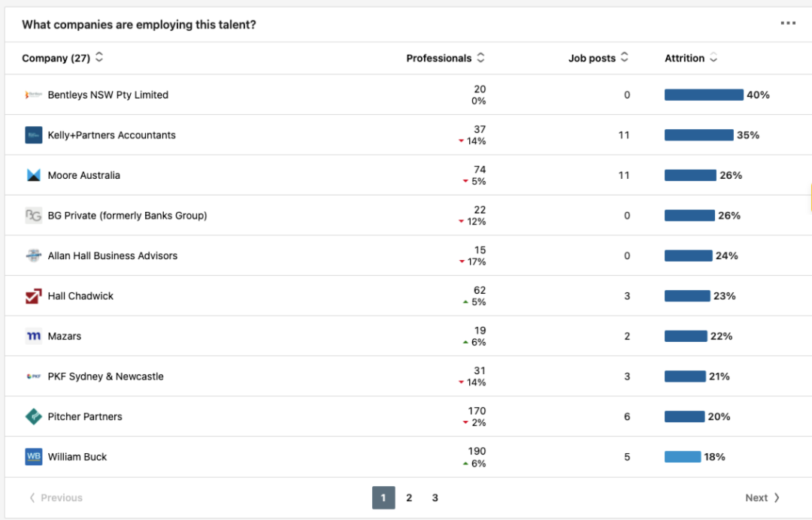Sort table by Professionals column
The height and width of the screenshot is (520, 812).
(x=480, y=58)
